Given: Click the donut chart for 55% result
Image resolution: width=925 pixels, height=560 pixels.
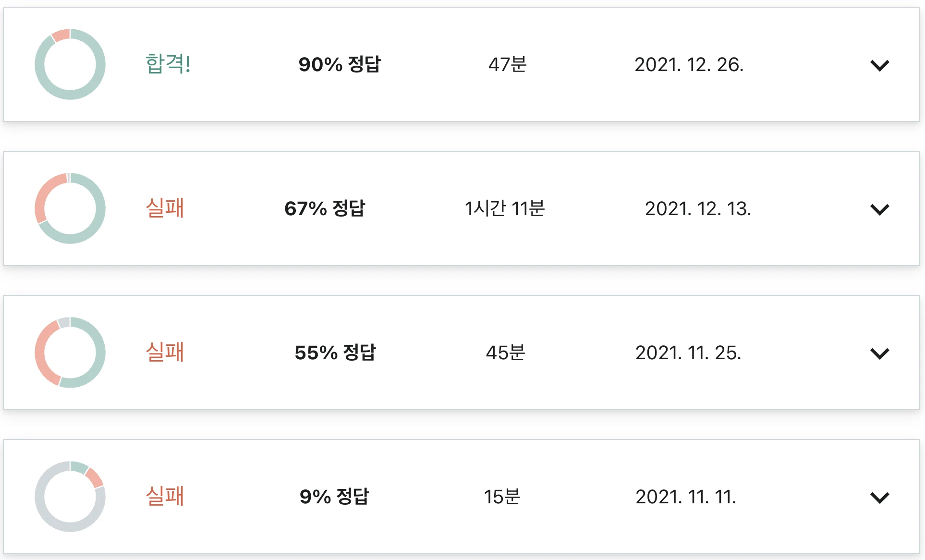Looking at the screenshot, I should pos(70,353).
